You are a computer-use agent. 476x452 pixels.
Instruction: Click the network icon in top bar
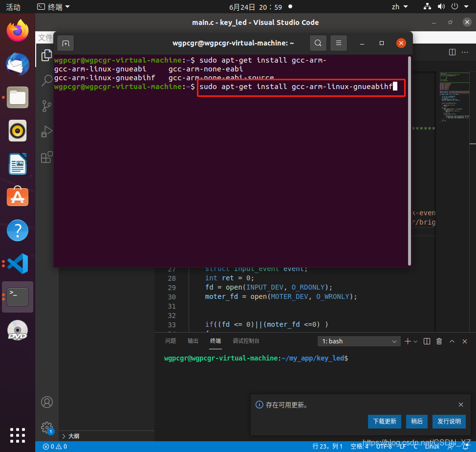click(427, 6)
